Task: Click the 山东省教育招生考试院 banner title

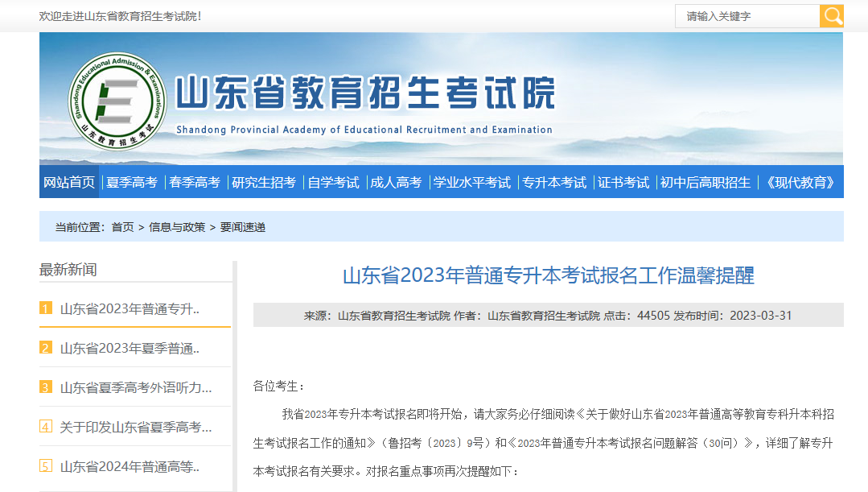Action: [365, 93]
